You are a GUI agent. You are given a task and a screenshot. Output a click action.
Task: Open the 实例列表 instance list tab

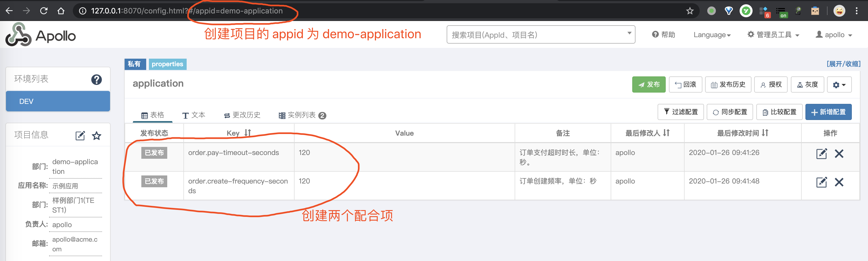tap(302, 115)
